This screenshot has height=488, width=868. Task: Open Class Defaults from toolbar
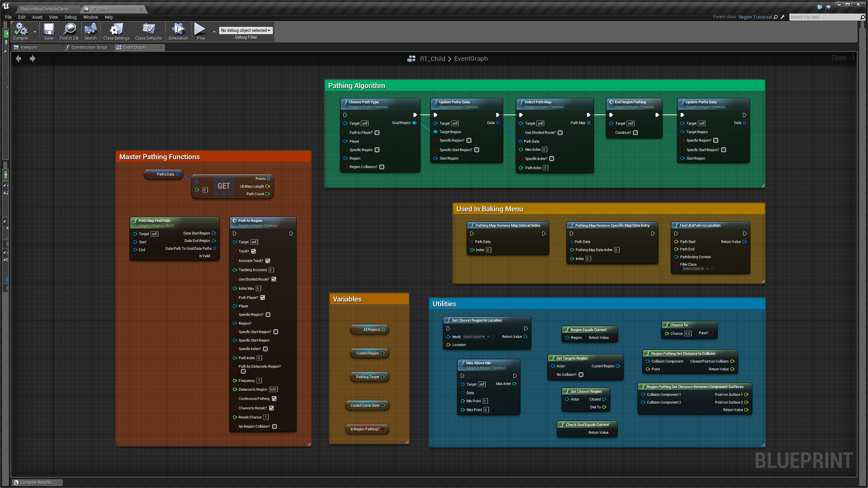[148, 31]
